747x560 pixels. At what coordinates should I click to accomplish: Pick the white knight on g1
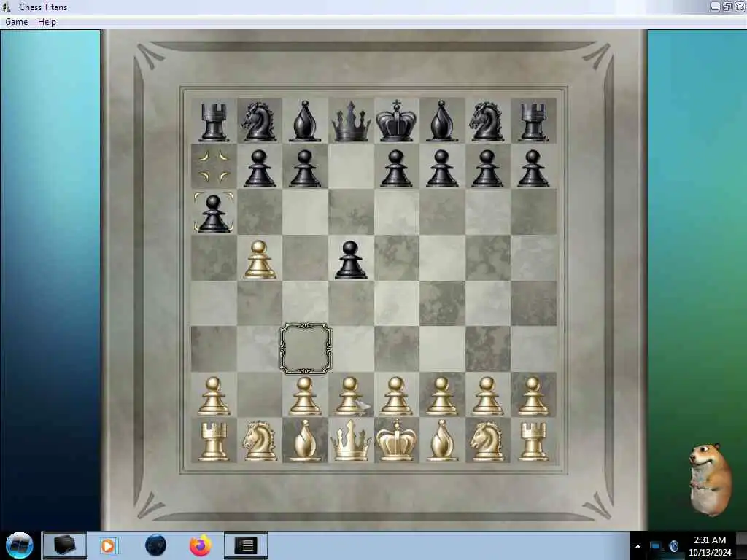(487, 441)
